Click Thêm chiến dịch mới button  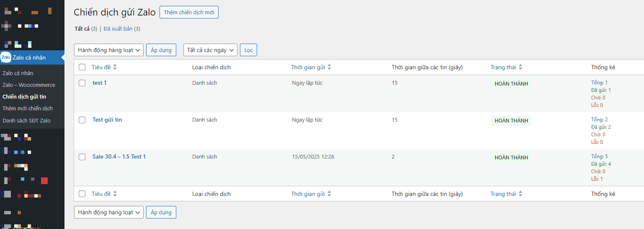tap(189, 12)
